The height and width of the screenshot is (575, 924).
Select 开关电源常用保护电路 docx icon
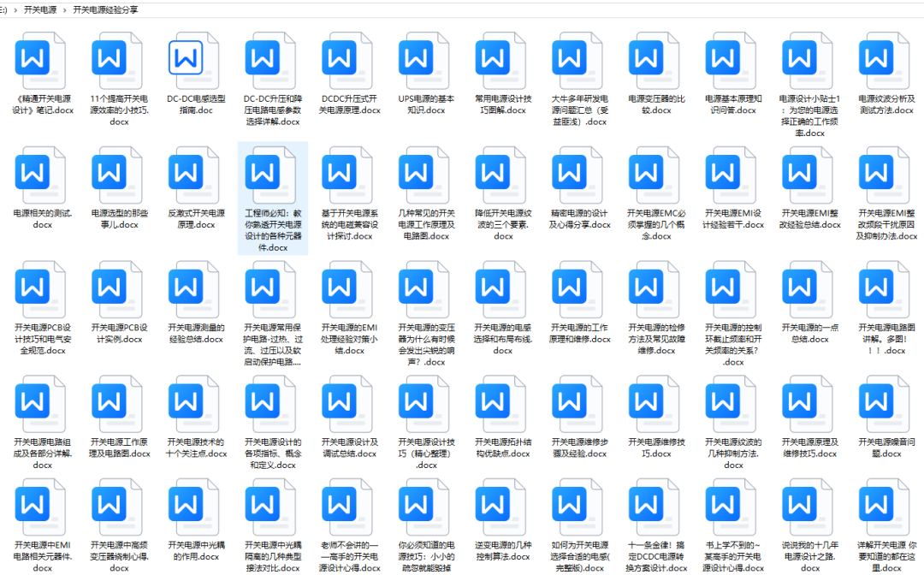coord(270,290)
